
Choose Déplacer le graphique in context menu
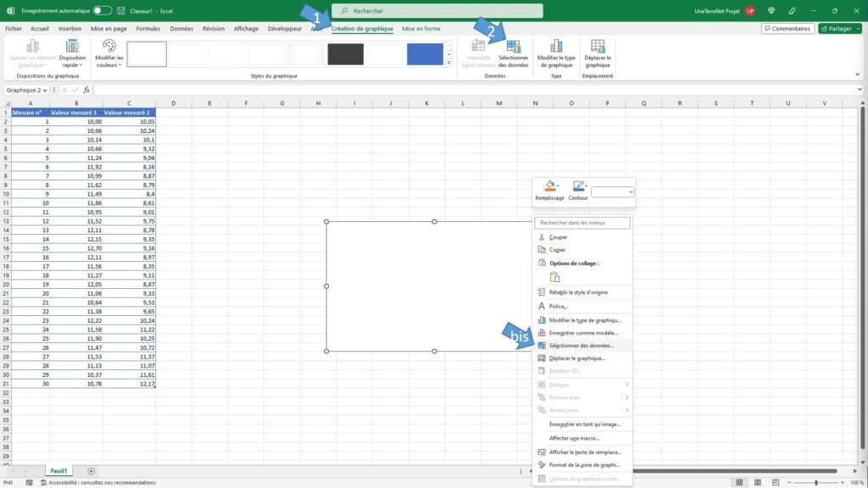point(581,358)
